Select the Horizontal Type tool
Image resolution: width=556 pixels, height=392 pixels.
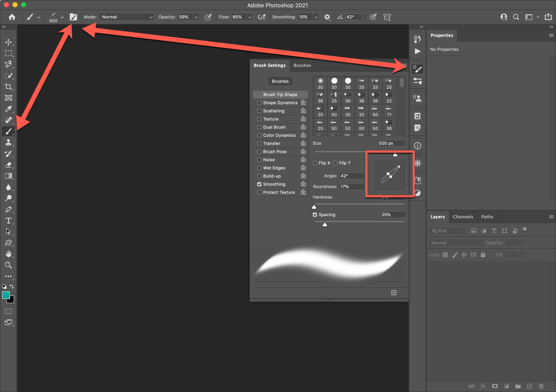point(8,220)
